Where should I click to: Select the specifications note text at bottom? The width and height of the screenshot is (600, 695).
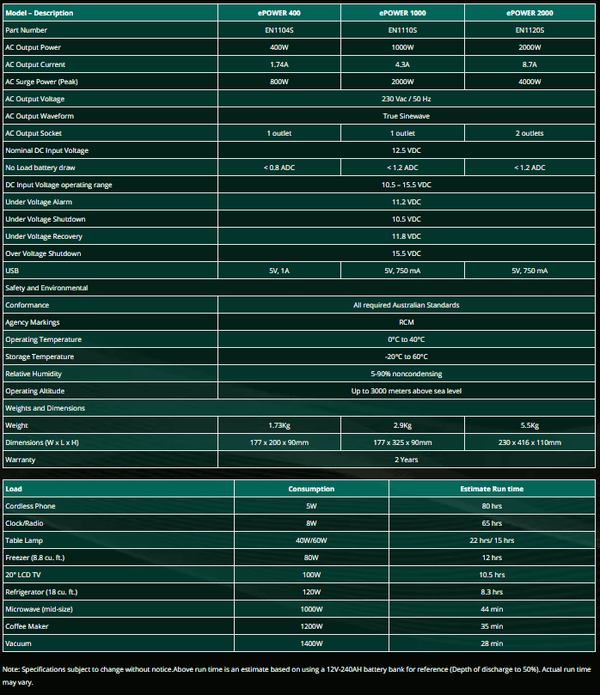pos(298,675)
